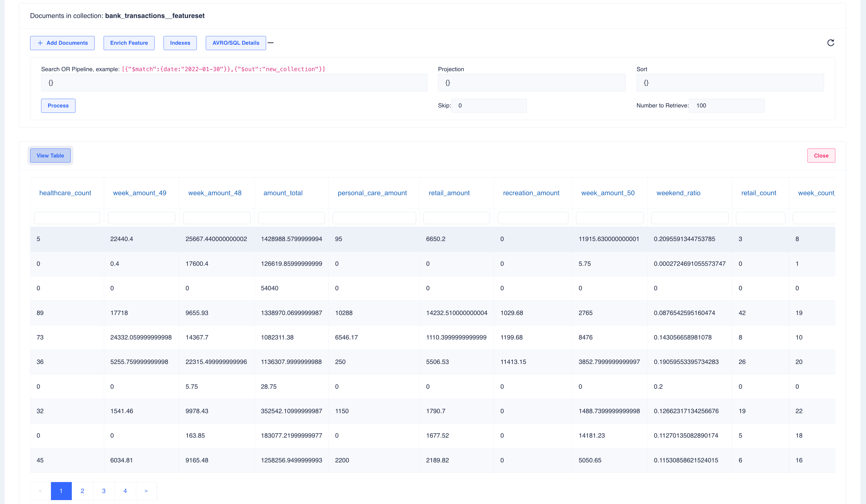The width and height of the screenshot is (866, 504).
Task: Click the Number to Retrieve field
Action: click(726, 106)
